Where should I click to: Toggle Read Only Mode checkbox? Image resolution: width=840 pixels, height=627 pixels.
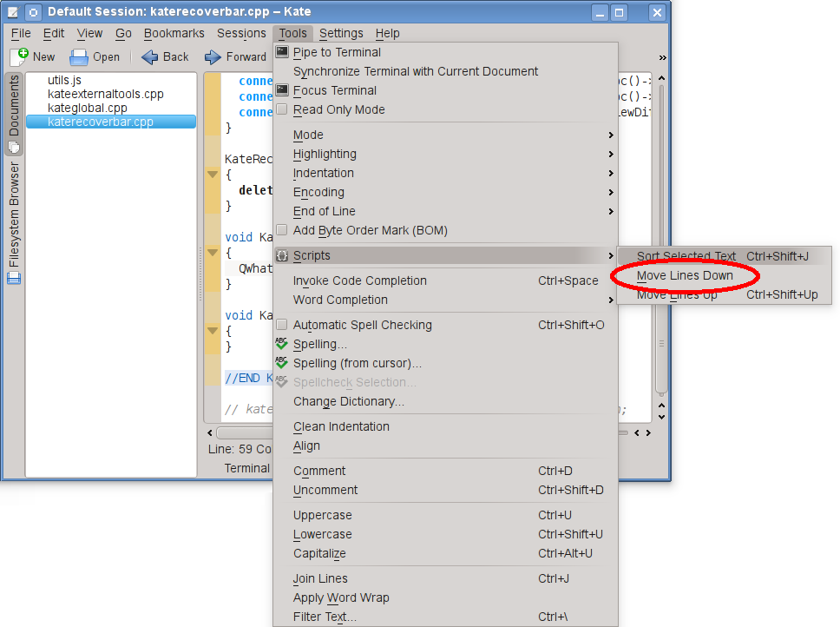(282, 109)
